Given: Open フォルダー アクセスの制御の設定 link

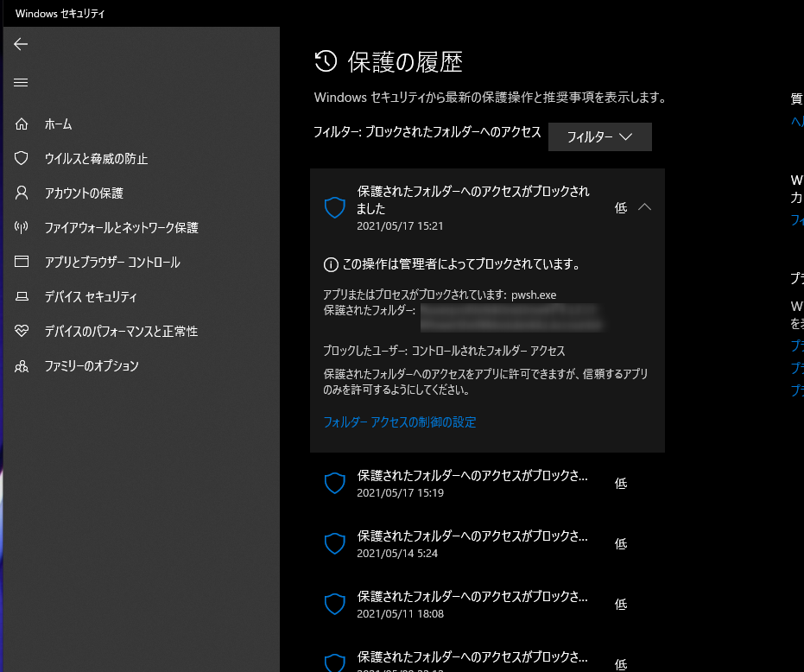Looking at the screenshot, I should (x=399, y=422).
